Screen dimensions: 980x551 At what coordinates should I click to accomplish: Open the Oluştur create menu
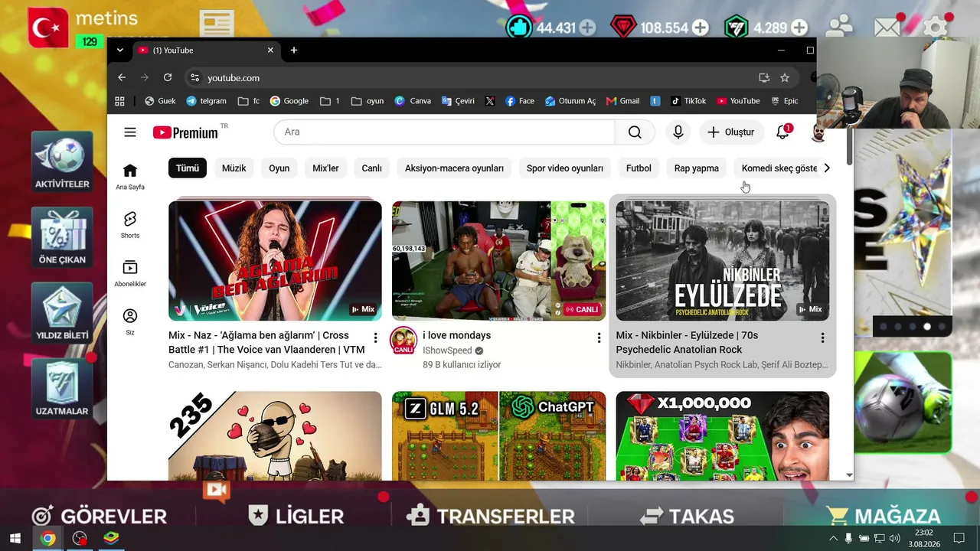point(730,132)
